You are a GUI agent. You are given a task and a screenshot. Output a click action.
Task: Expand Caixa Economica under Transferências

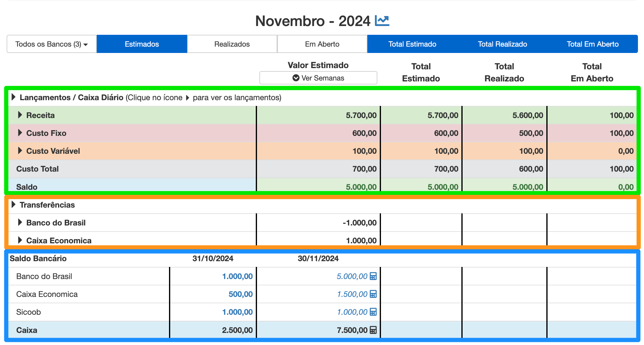pos(20,240)
